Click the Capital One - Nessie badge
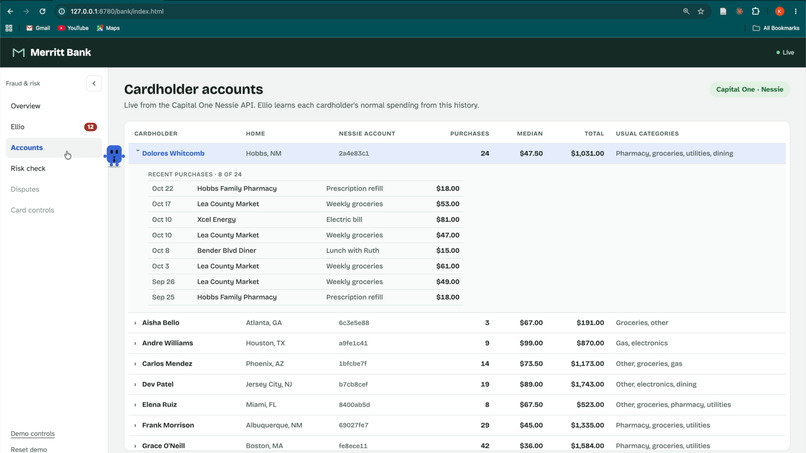Screen dimensions: 806x453 (x=749, y=89)
